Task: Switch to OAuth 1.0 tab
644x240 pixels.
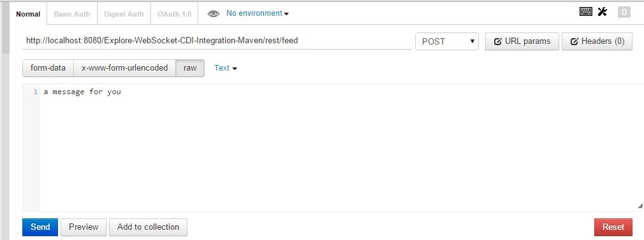Action: coord(174,14)
